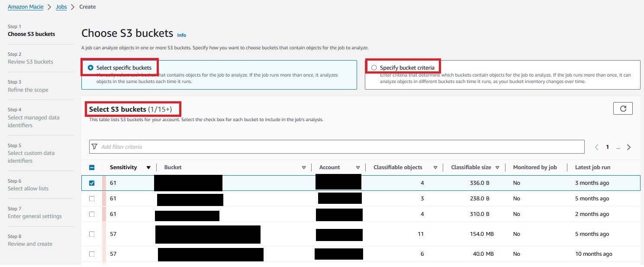
Task: Click the Latest job run column header
Action: 592,167
